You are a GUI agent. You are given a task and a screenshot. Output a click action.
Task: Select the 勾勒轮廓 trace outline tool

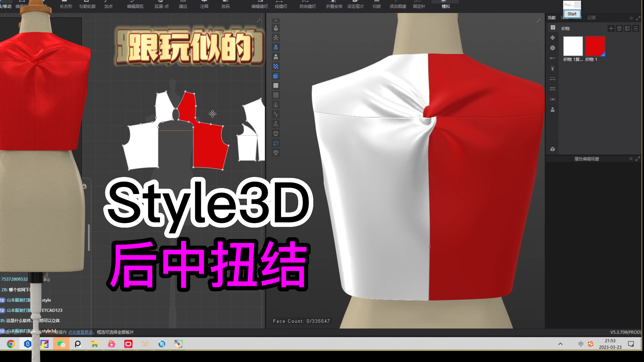click(x=87, y=5)
